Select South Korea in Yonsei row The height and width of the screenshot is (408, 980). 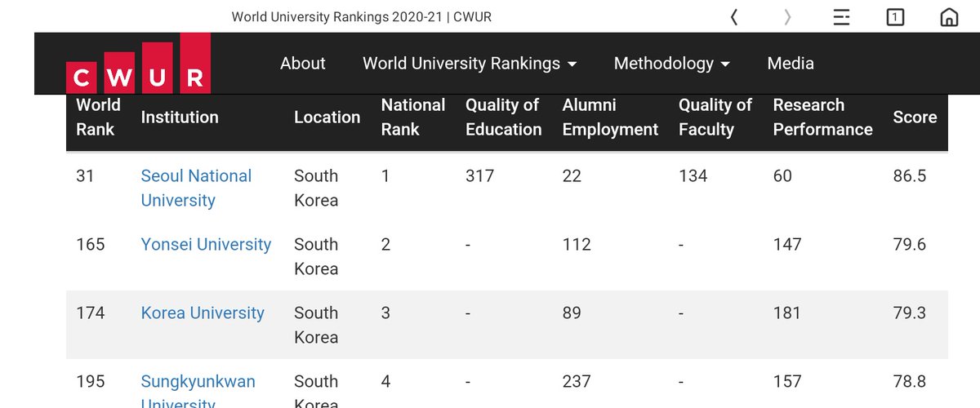316,256
